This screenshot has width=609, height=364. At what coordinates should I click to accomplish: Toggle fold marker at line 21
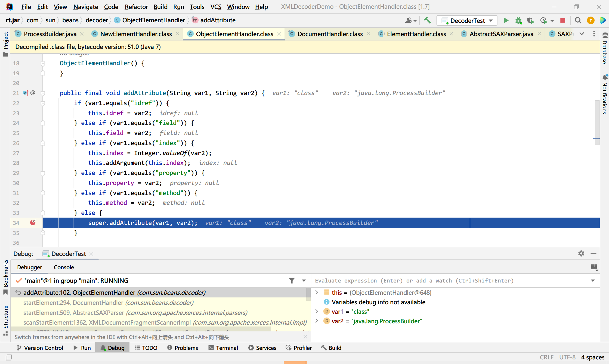click(43, 93)
